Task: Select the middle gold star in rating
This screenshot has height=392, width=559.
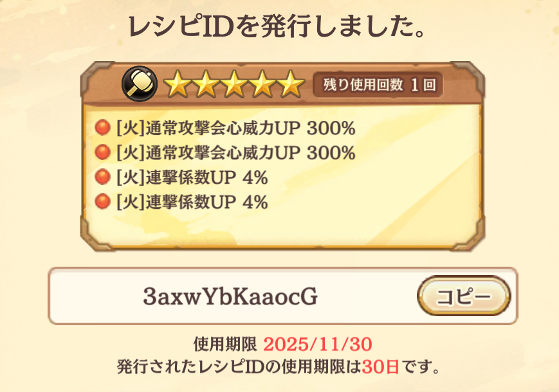Action: pyautogui.click(x=234, y=84)
